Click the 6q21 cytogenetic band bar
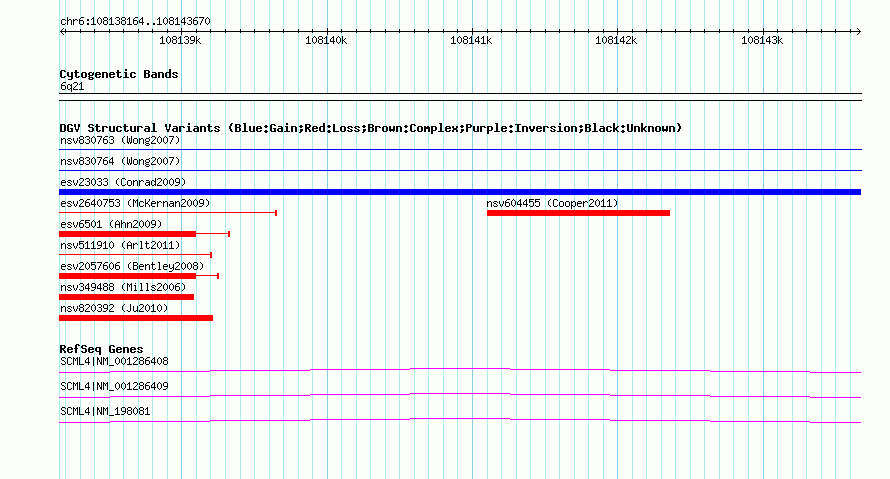The height and width of the screenshot is (479, 890). point(460,97)
